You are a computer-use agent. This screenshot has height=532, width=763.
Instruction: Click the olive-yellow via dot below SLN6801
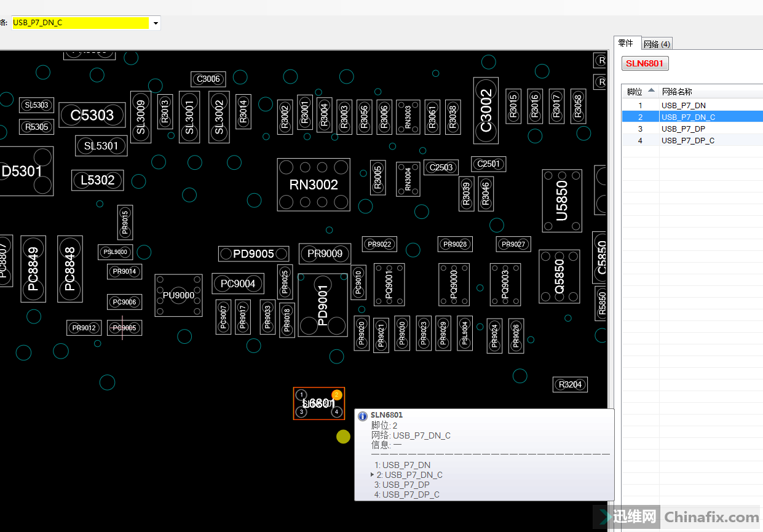(x=343, y=437)
